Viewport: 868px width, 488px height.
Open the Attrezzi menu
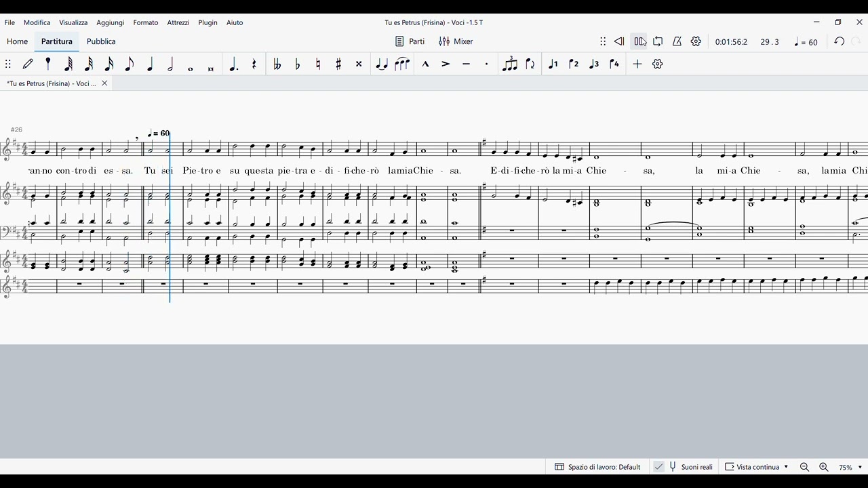[178, 22]
